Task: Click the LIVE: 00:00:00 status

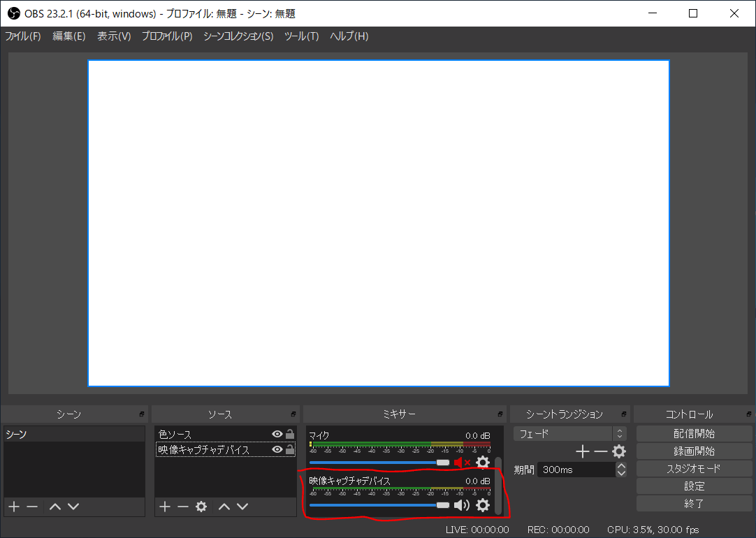Action: (x=477, y=530)
